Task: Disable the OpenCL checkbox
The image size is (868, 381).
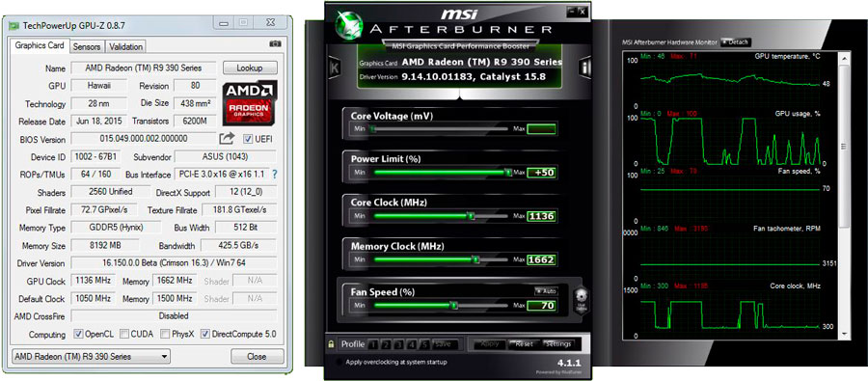Action: [x=78, y=334]
